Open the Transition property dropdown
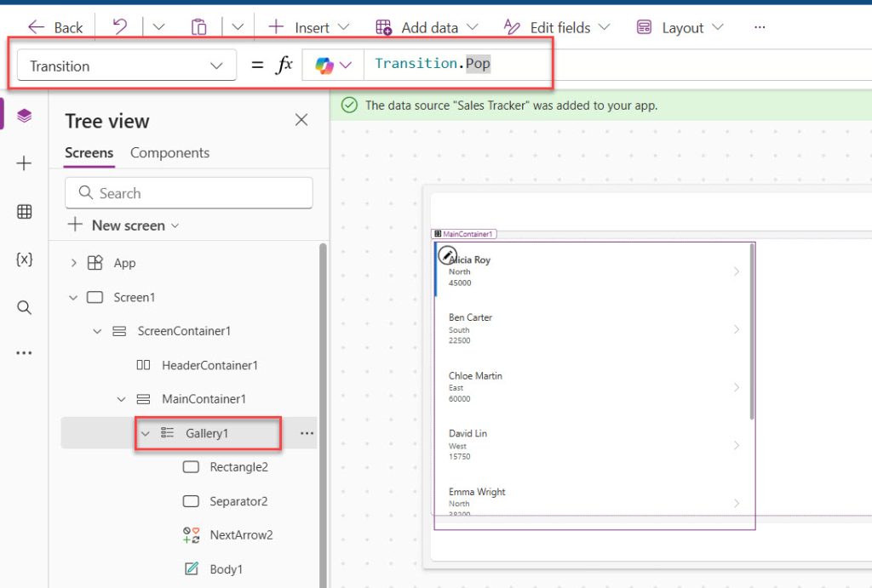This screenshot has height=588, width=872. coord(127,66)
